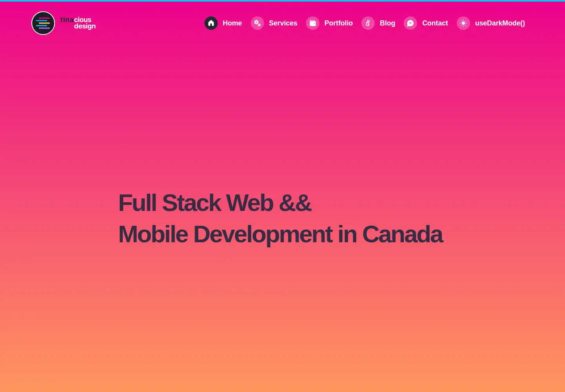Click the Portfolio wallet icon
Screen dimensions: 565x392
coord(313,23)
